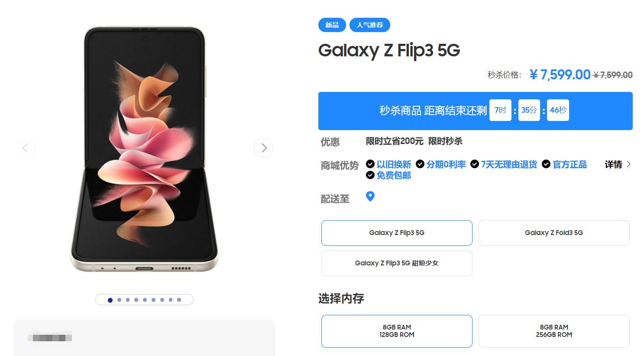Open the 以旧换新 trade-in link
644x356 pixels.
[x=394, y=164]
